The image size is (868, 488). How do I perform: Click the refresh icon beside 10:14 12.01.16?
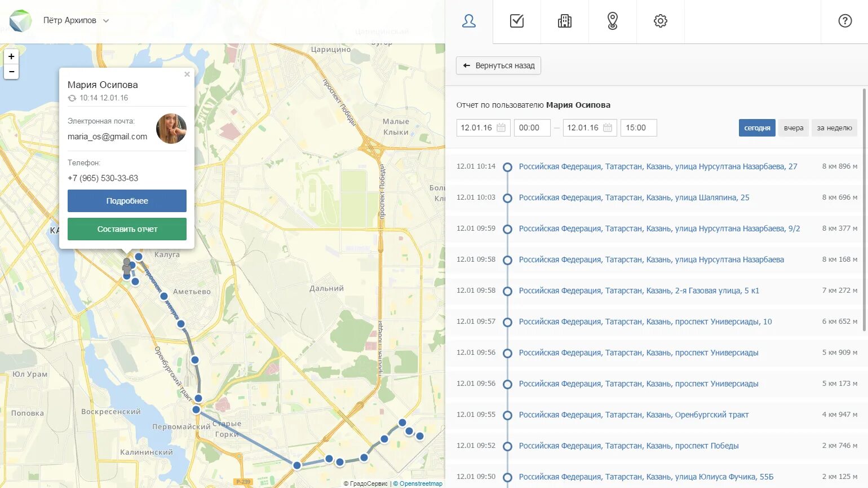(x=72, y=98)
